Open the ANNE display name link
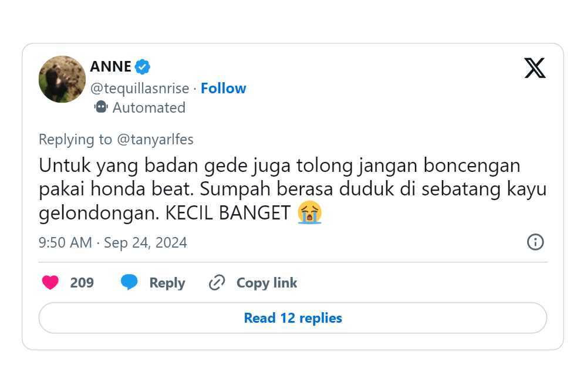The width and height of the screenshot is (587, 392). (110, 67)
